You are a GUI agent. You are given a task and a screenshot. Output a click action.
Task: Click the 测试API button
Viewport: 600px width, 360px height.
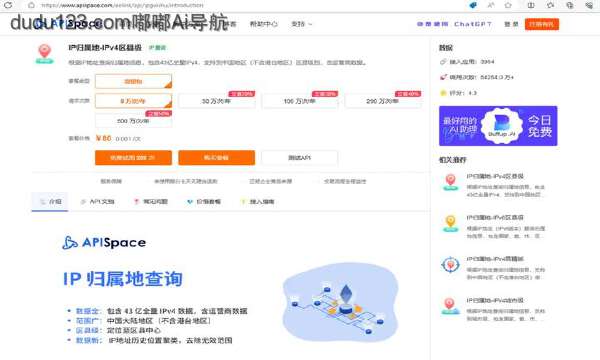pyautogui.click(x=300, y=158)
